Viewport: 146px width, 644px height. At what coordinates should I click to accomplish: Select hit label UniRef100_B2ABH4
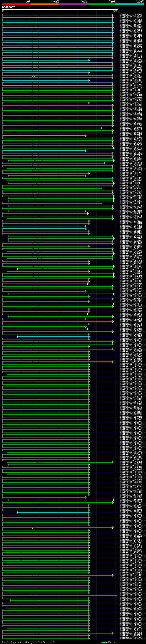tap(131, 211)
